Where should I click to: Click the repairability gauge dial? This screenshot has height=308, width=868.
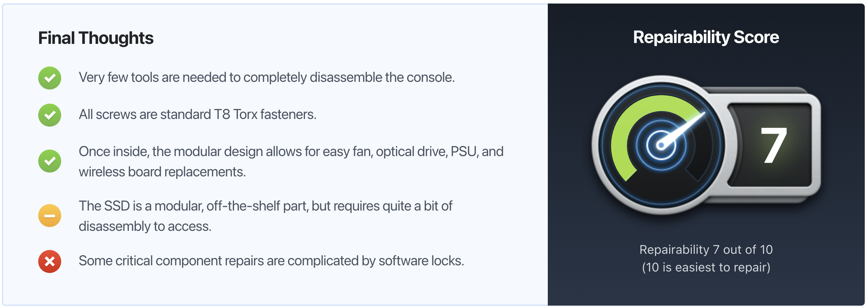(x=661, y=145)
